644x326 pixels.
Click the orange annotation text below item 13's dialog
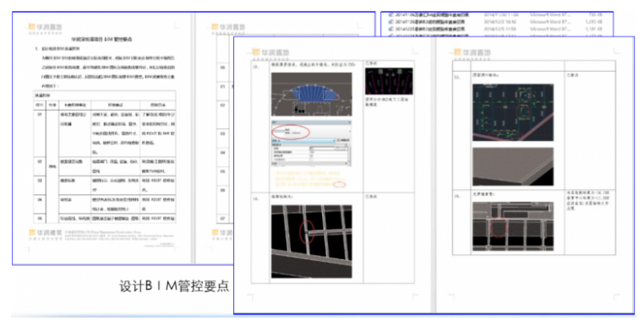point(310,179)
